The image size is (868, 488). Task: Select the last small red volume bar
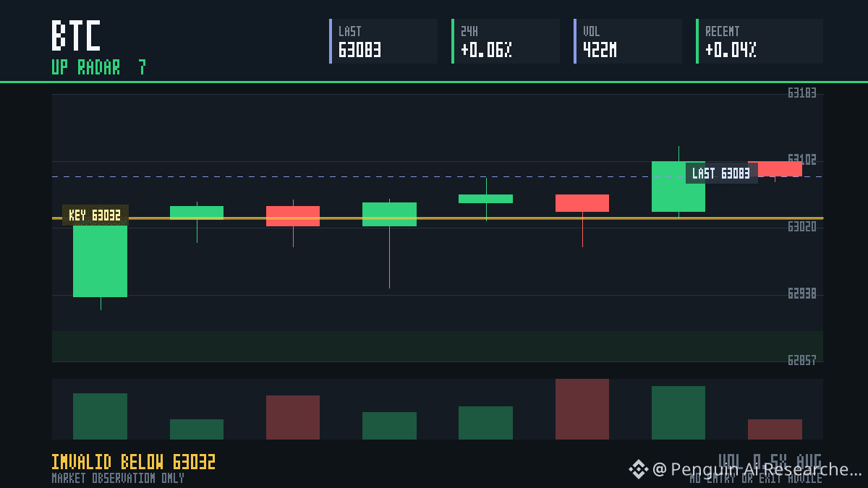775,429
